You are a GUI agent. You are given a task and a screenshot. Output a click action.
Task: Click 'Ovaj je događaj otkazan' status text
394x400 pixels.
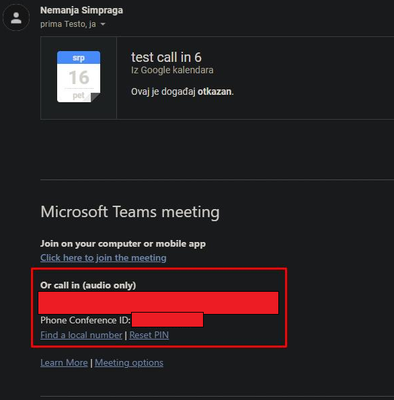(x=182, y=92)
